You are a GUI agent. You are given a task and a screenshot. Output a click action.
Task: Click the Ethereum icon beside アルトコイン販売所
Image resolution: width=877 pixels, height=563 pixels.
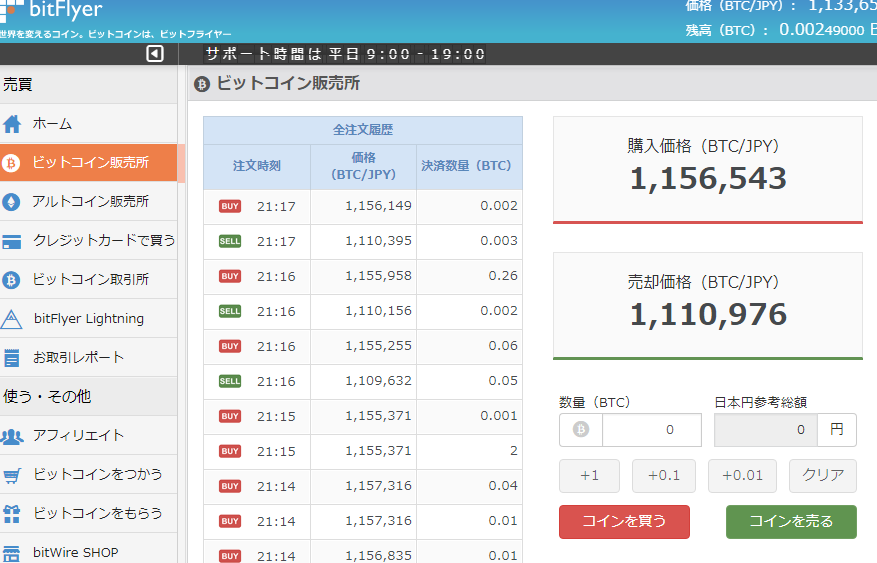pyautogui.click(x=11, y=202)
